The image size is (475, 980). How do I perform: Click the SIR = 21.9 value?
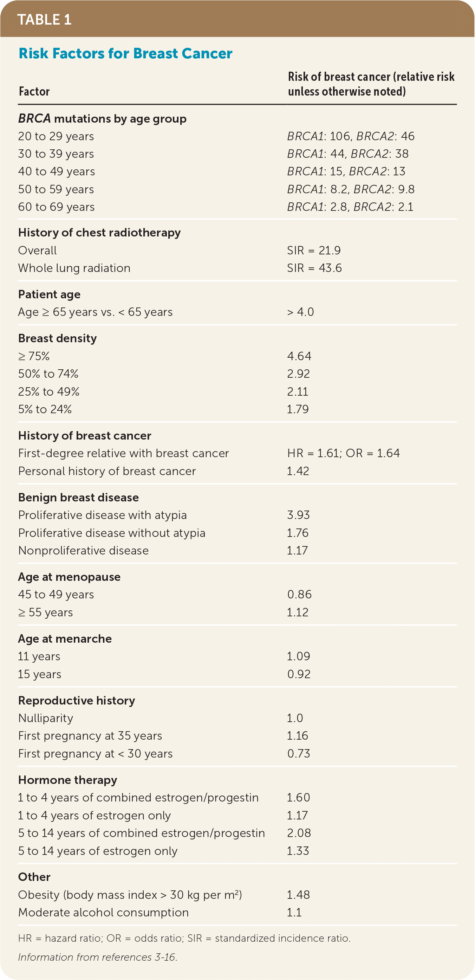pyautogui.click(x=314, y=250)
